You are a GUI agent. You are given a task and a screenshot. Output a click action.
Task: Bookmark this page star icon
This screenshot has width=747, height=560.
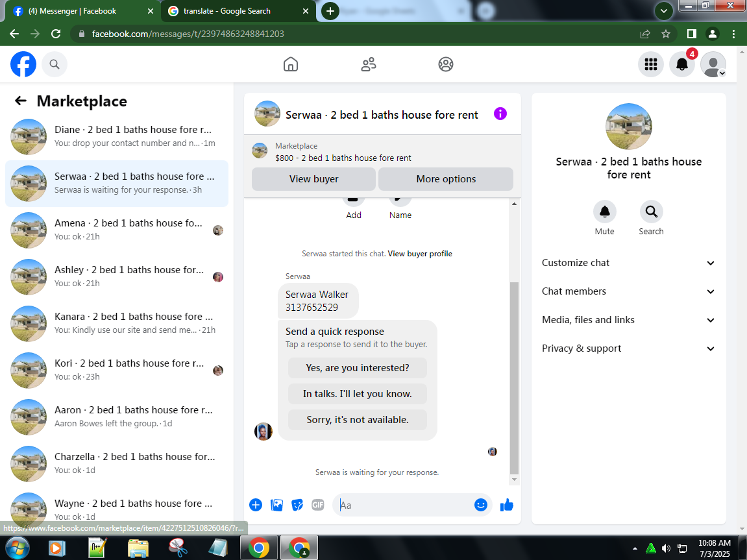point(666,34)
